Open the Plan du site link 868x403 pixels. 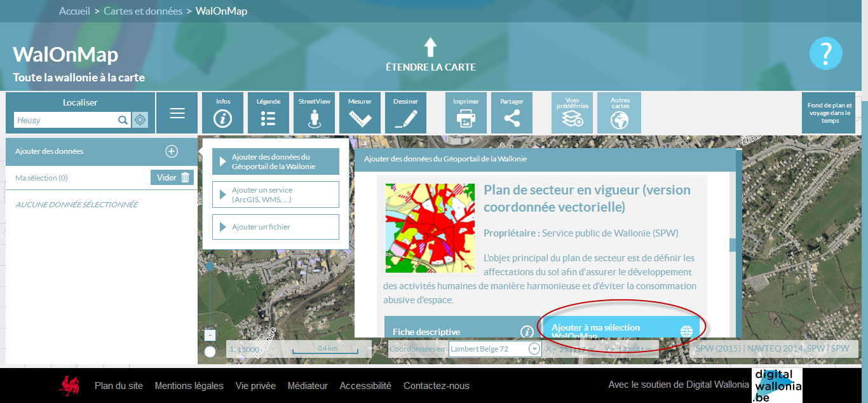(119, 386)
